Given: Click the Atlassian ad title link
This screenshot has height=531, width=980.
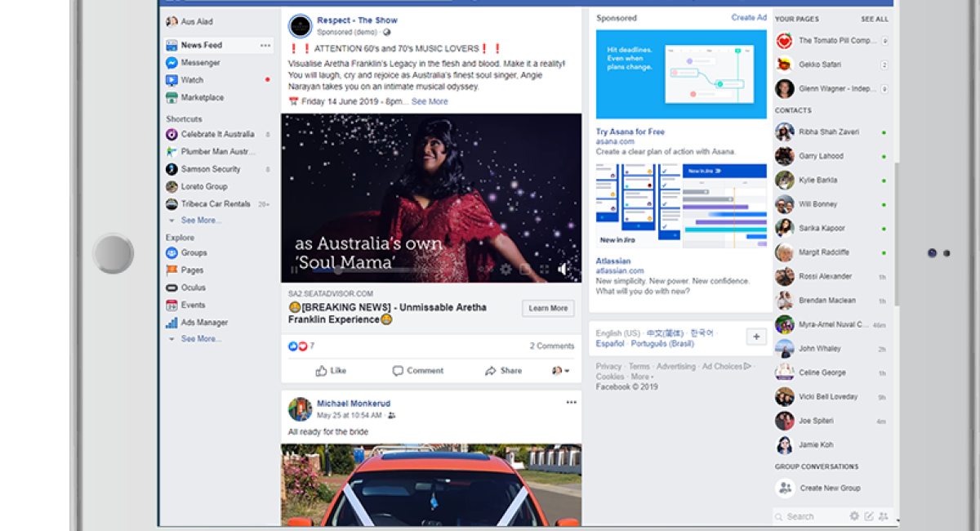Looking at the screenshot, I should (613, 261).
